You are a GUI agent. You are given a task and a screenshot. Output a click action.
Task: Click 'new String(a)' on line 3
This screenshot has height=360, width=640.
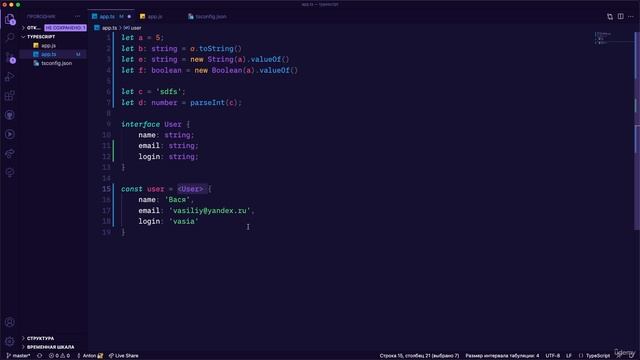tap(218, 60)
